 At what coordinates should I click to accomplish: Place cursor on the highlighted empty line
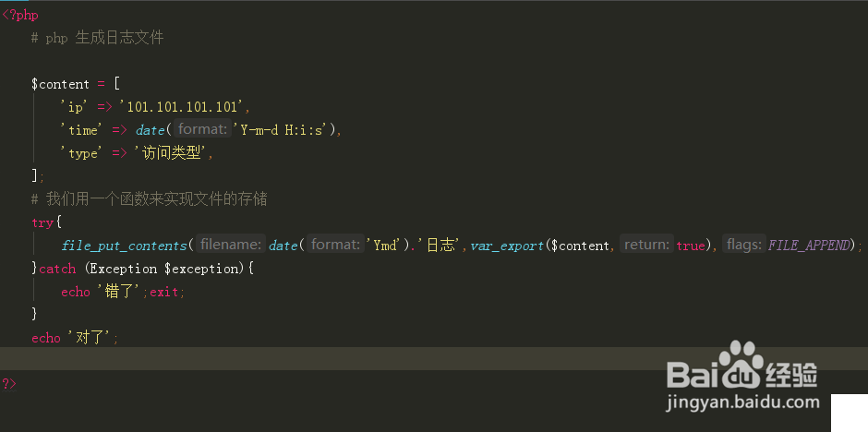pyautogui.click(x=369, y=359)
